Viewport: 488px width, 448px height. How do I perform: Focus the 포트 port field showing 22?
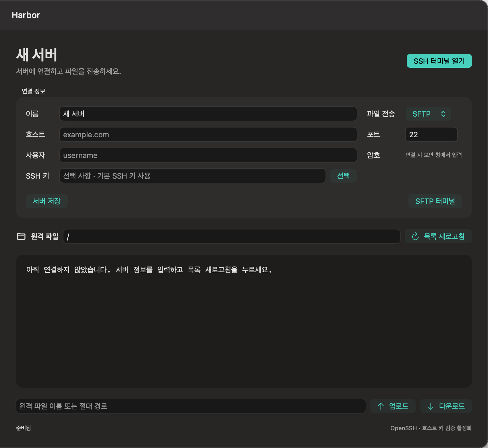coord(431,134)
